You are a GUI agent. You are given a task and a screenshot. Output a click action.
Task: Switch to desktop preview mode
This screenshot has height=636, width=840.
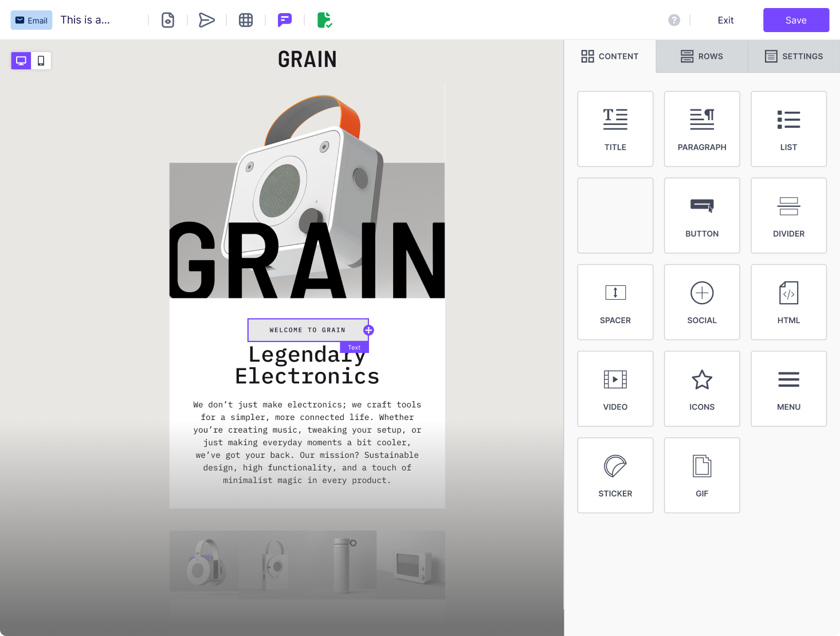click(x=21, y=60)
